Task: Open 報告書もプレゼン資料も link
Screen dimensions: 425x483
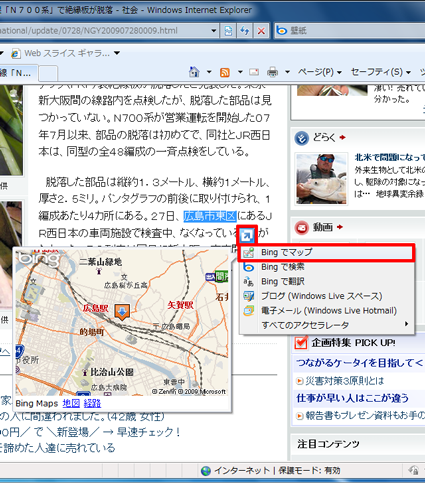Action: 365,415
